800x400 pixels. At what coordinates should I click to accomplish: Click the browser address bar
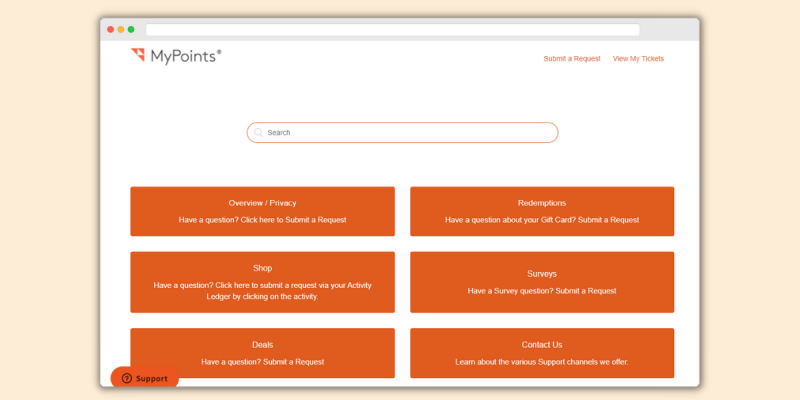pos(392,30)
